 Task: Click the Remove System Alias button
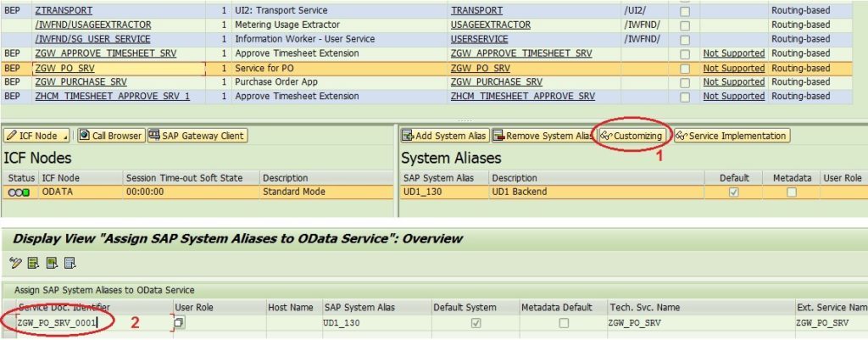click(542, 136)
